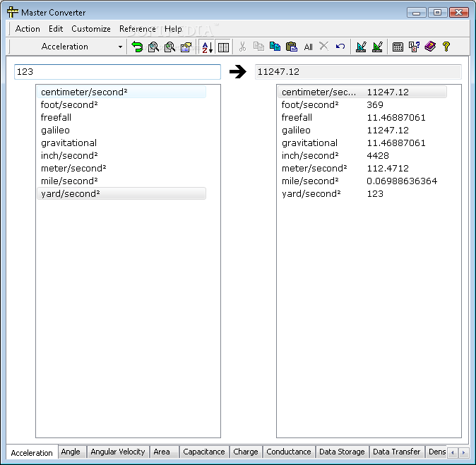Maximize the Master Converter window
The height and width of the screenshot is (465, 476).
point(437,13)
